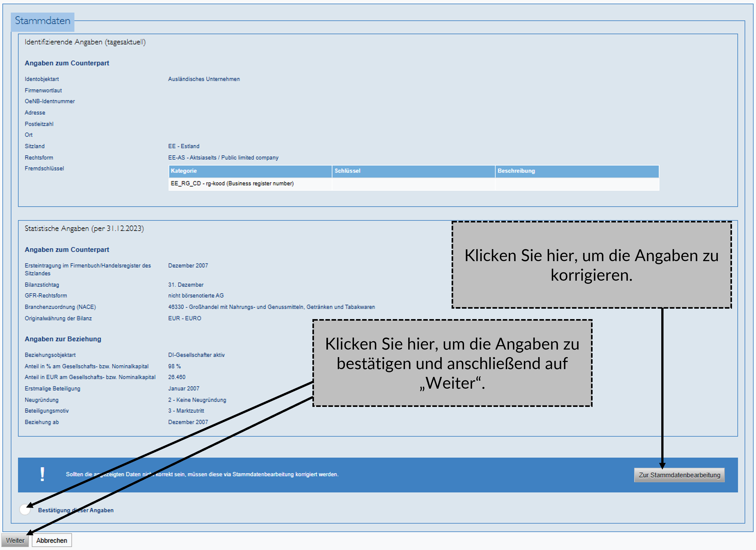The width and height of the screenshot is (756, 550).
Task: Click the EE - Estland Sitzland value
Action: click(184, 146)
